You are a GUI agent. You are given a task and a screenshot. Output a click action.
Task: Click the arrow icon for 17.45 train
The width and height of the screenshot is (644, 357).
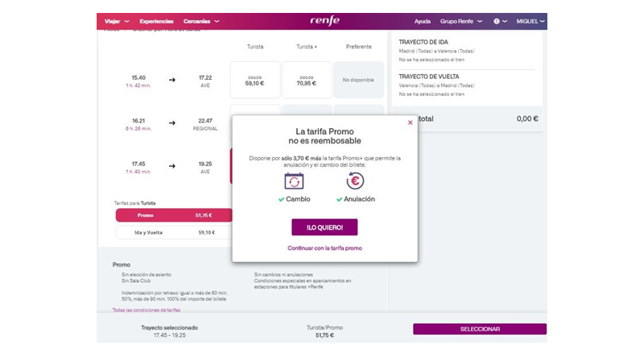(x=171, y=167)
